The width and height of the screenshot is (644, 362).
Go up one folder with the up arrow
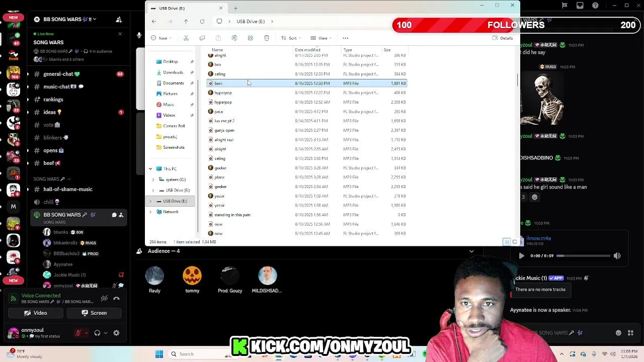coord(186,22)
